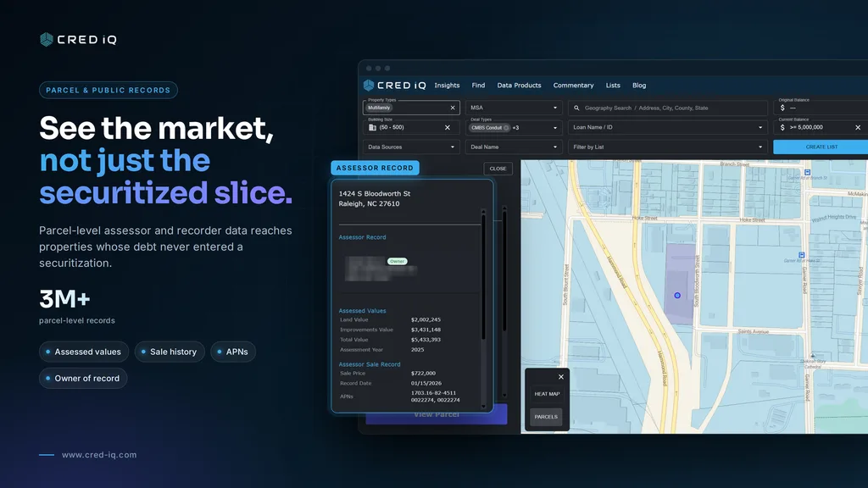Close the Assessor Record panel

pos(498,169)
